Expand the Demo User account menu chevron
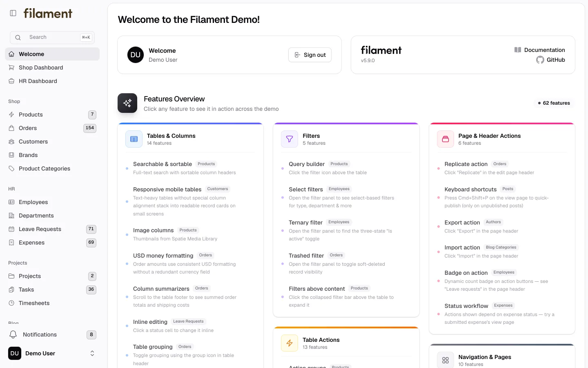 [92, 353]
